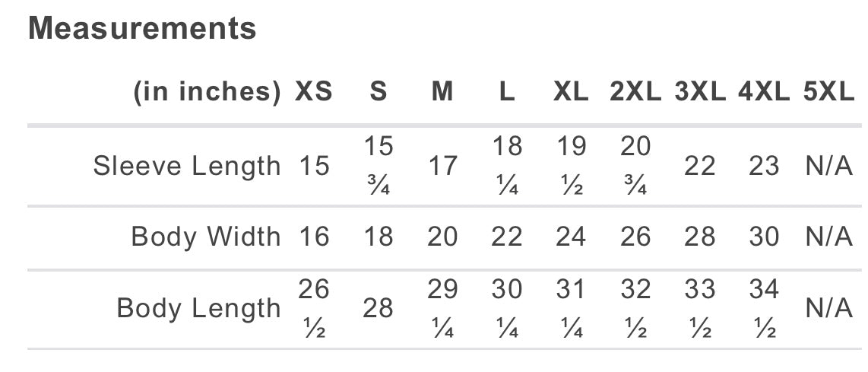The width and height of the screenshot is (868, 372).
Task: Click Body Width value 30 for 4XL
Action: point(764,237)
